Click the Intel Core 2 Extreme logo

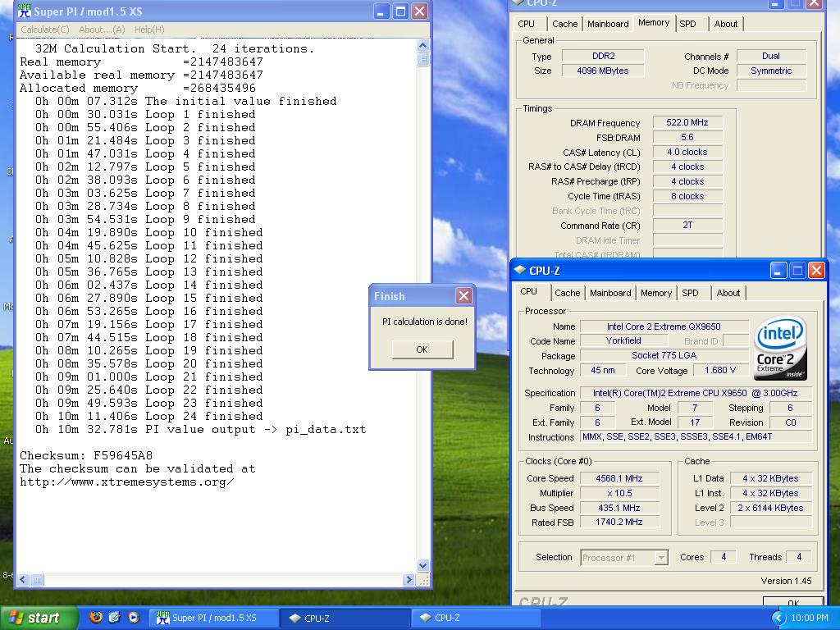pos(780,348)
